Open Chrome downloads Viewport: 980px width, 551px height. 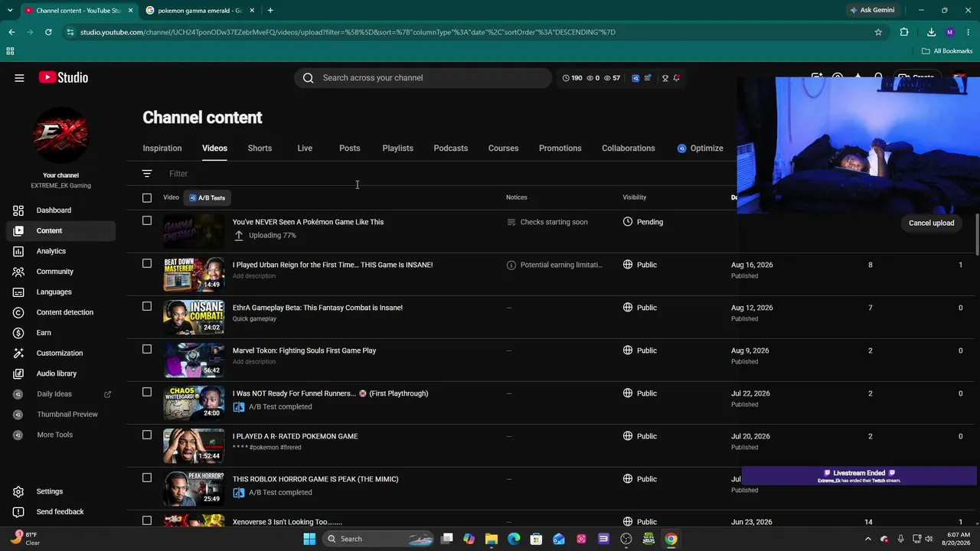coord(931,32)
